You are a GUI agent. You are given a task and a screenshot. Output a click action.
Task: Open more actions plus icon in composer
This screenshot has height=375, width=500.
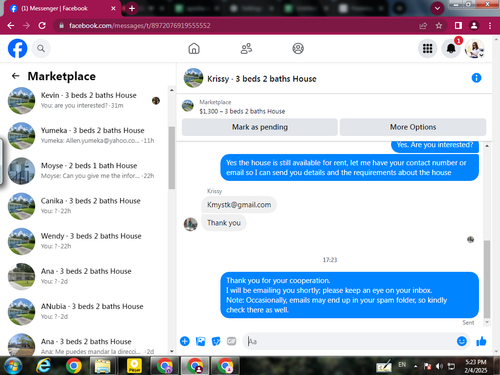click(x=185, y=341)
